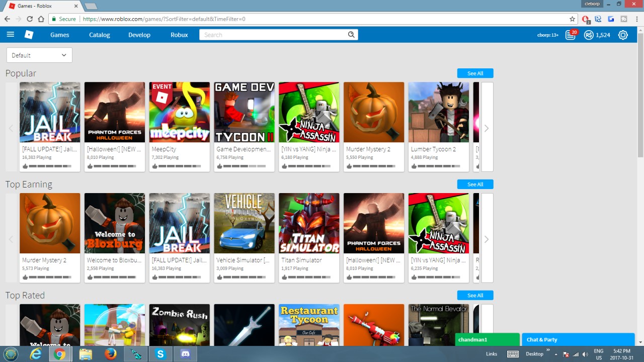Open the Catalog nav item
644x362 pixels.
tap(100, 35)
